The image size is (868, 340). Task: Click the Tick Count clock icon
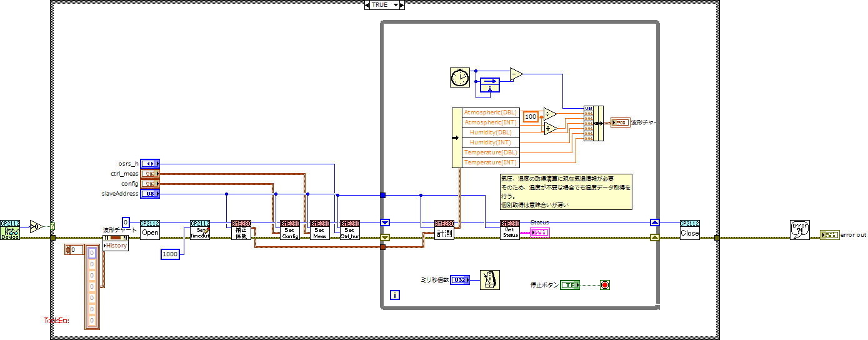pos(460,77)
